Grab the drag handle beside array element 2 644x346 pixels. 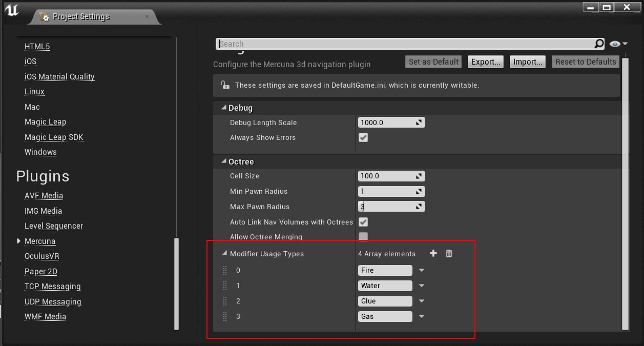tap(224, 301)
